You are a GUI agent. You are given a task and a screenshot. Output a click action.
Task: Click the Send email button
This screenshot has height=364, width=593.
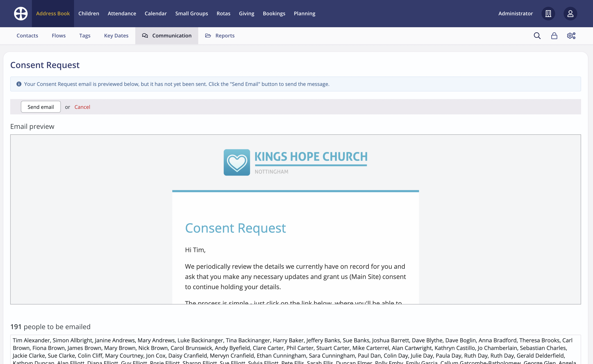pos(41,107)
